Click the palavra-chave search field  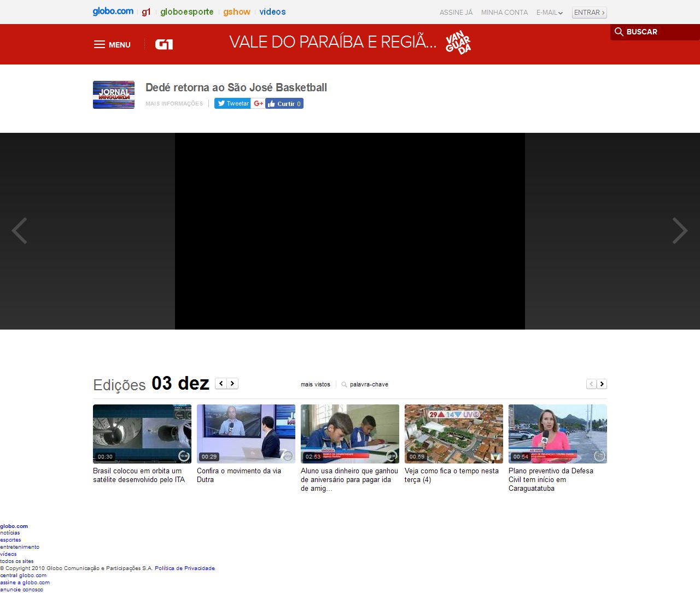point(369,385)
